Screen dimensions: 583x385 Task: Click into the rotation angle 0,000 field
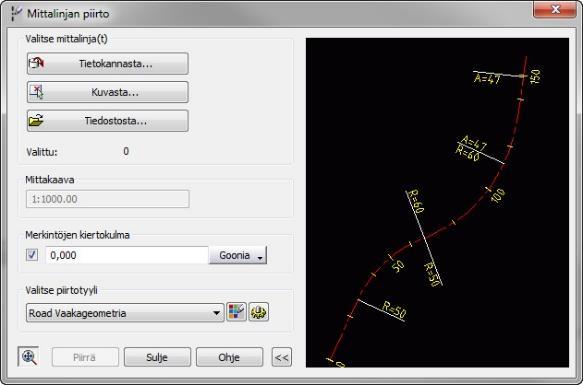(127, 255)
